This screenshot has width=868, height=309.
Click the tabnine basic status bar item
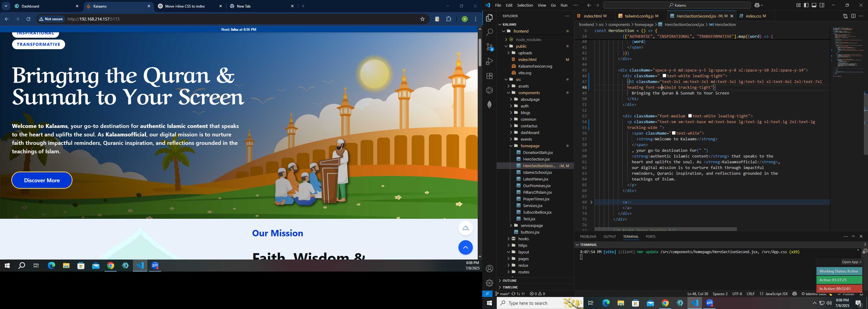tap(816, 294)
